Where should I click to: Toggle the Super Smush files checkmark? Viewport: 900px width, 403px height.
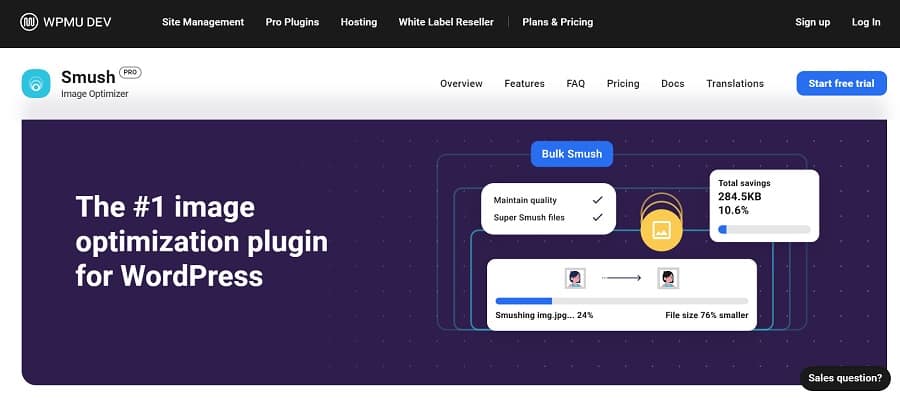[x=598, y=216]
